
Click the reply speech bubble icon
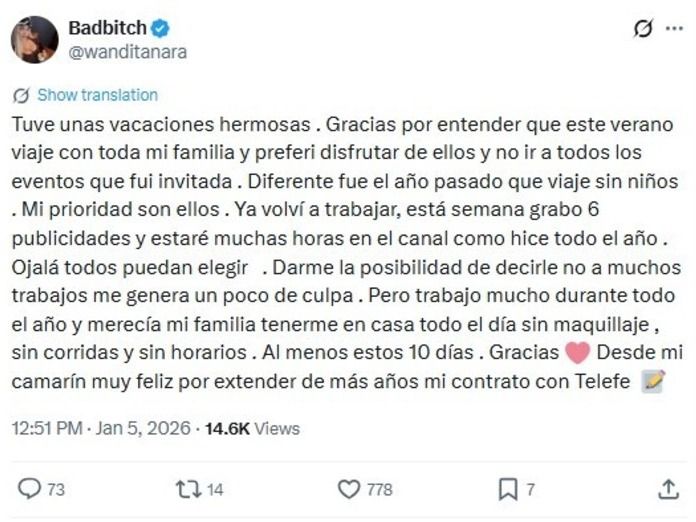[30, 489]
